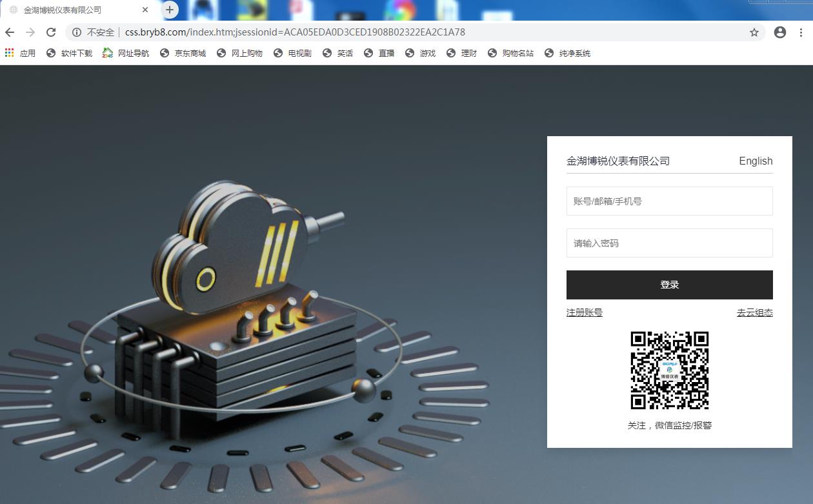Switch language to English
Viewport: 813px width, 504px height.
click(756, 161)
